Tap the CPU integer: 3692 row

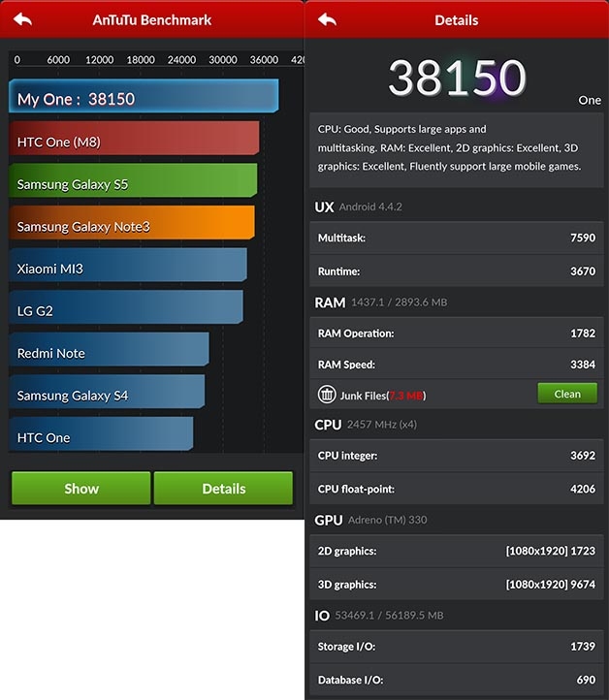tap(457, 456)
